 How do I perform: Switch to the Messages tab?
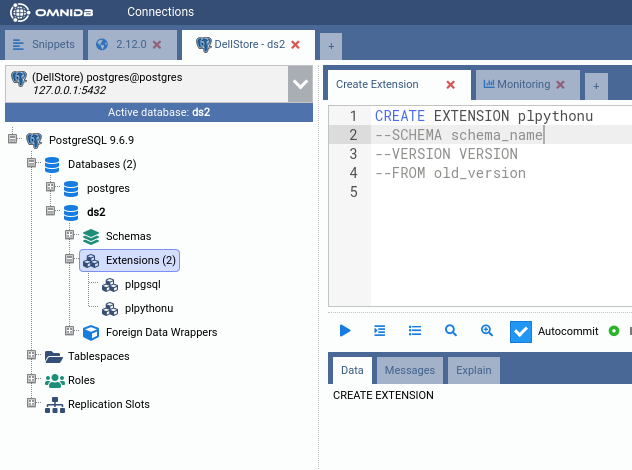pyautogui.click(x=410, y=370)
